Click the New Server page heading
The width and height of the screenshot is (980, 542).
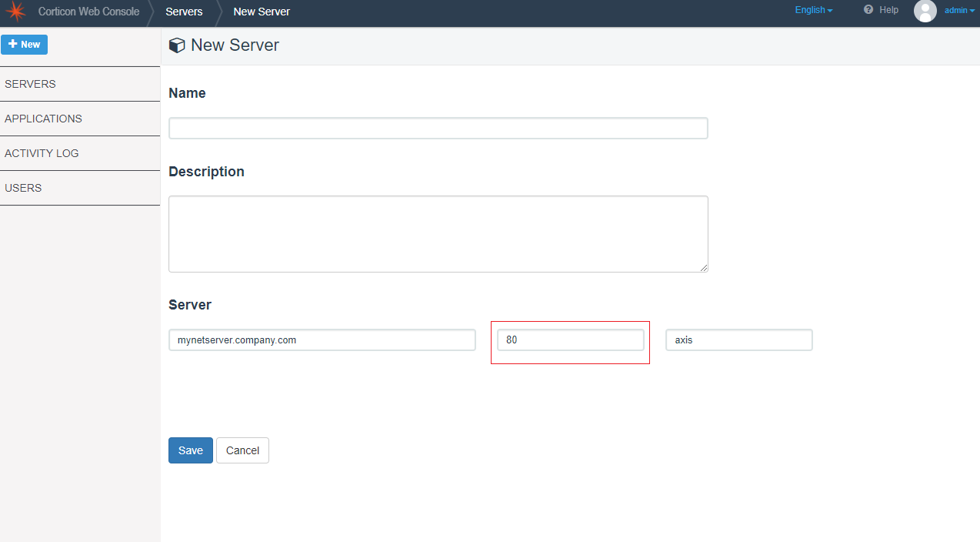[235, 45]
